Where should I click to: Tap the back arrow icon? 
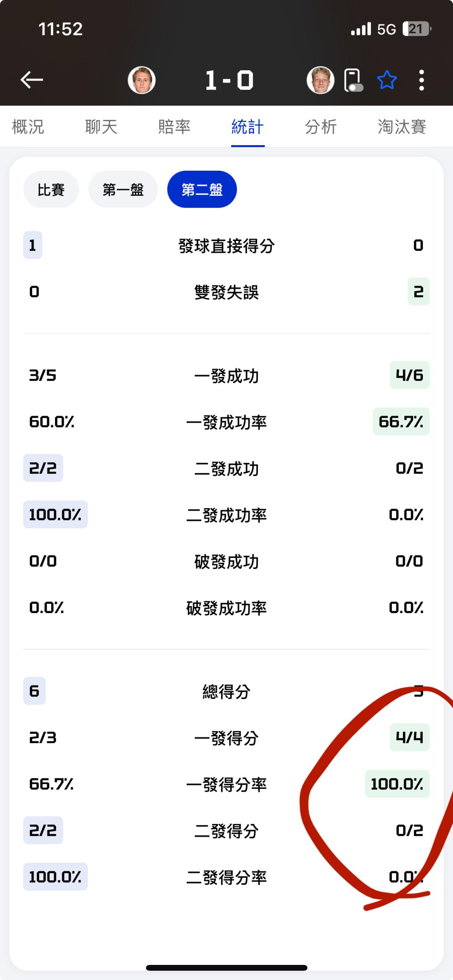pyautogui.click(x=32, y=80)
